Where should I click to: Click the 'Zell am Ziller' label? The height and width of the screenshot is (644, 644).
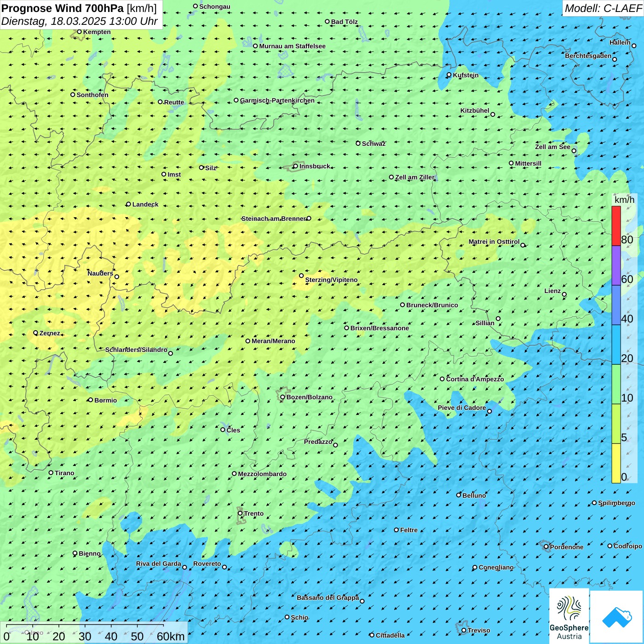point(414,177)
